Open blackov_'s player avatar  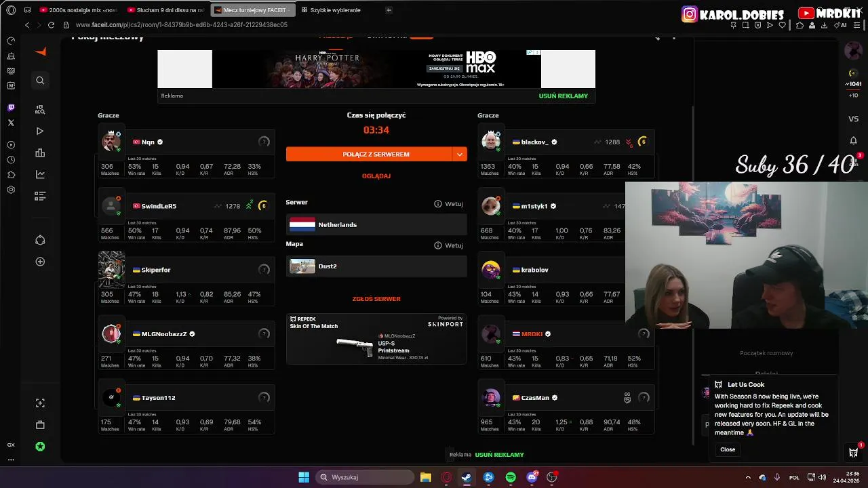coord(491,141)
